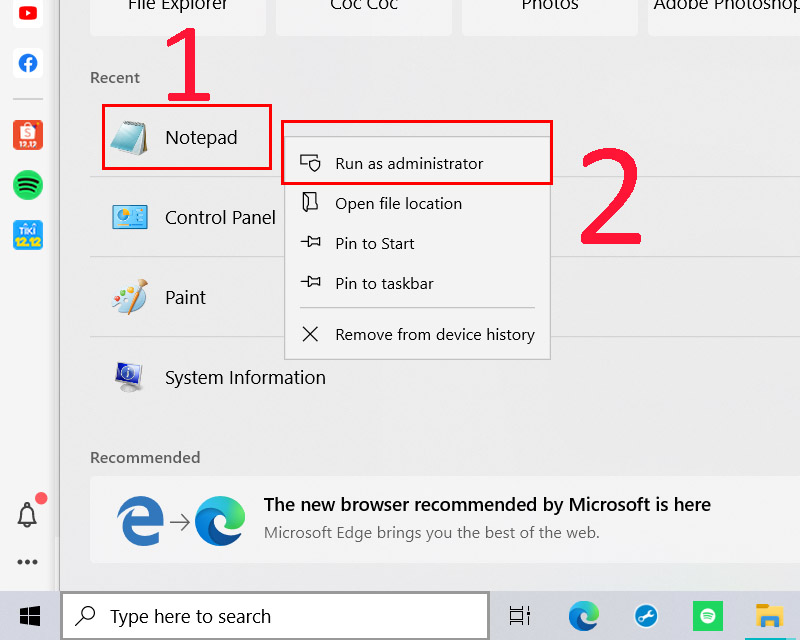Screen dimensions: 800x640
Task: Open YouTube from the sidebar
Action: pyautogui.click(x=27, y=13)
